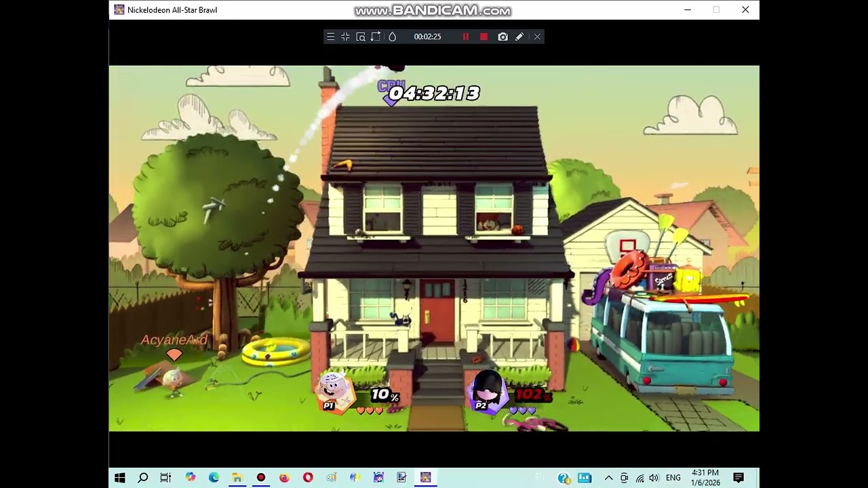Click the P2 damage percentage 102%
This screenshot has width=868, height=488.
click(533, 394)
